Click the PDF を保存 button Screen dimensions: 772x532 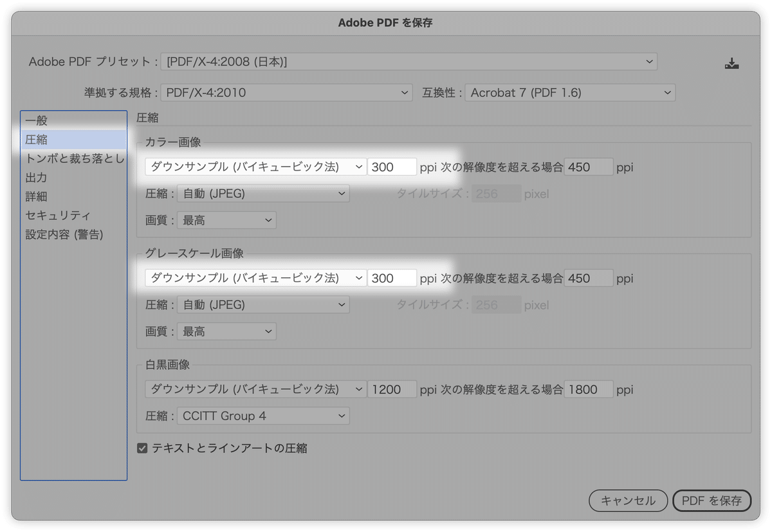click(712, 500)
